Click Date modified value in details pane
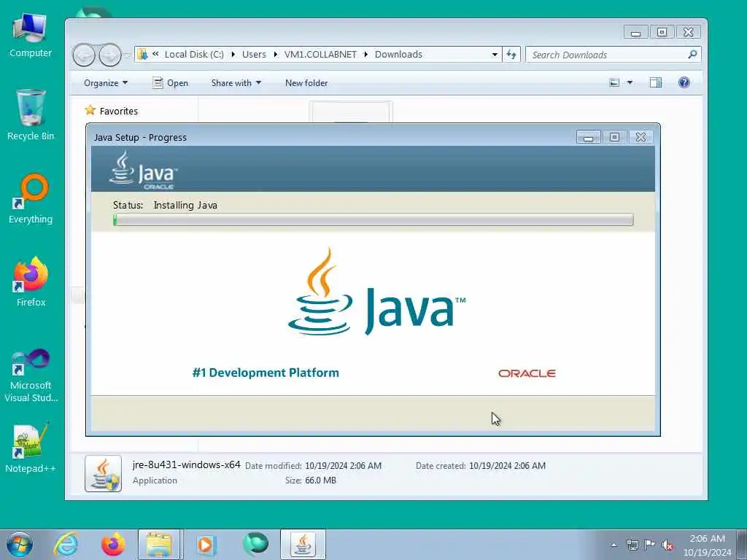The image size is (747, 560). tap(343, 466)
